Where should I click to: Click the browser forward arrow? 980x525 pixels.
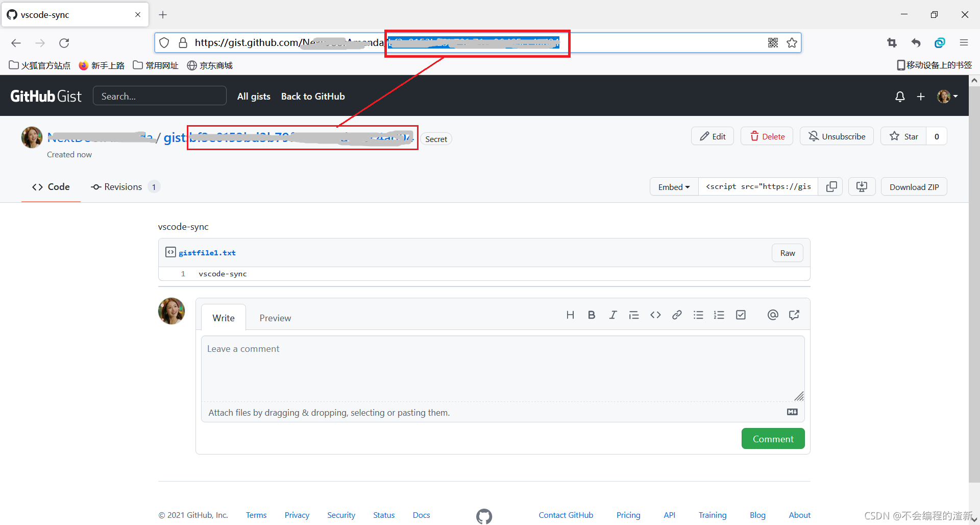point(40,43)
